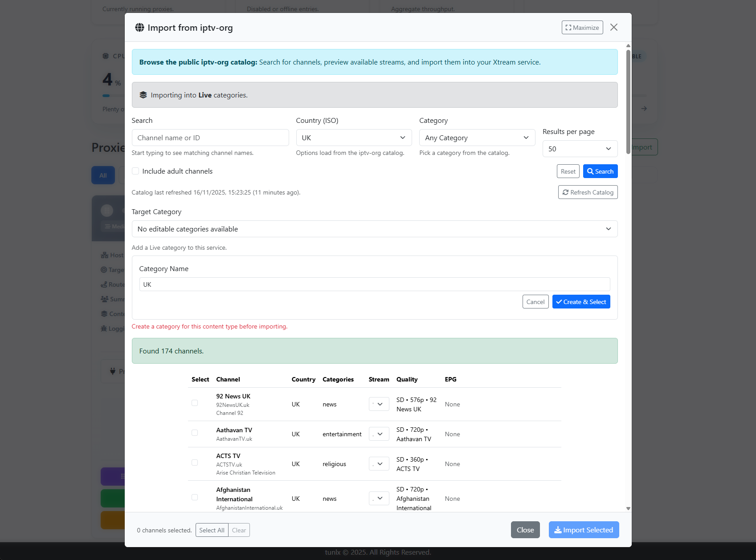Close the dialog with the X icon

tap(613, 28)
